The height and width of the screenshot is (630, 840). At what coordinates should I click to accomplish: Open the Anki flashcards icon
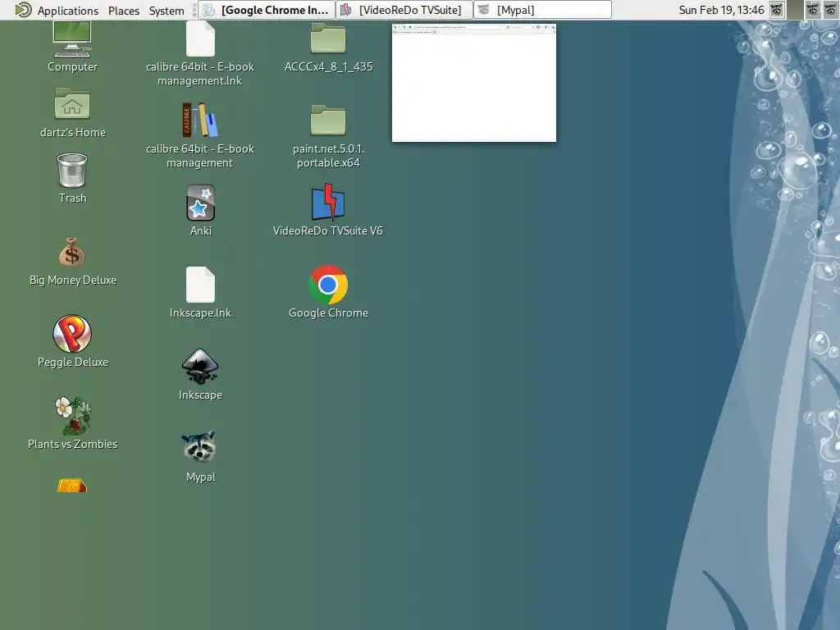point(200,203)
